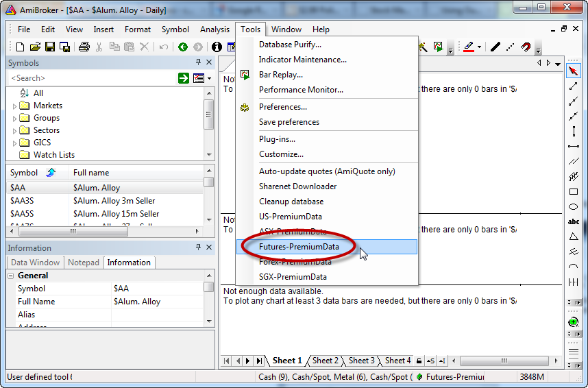Click the Save floppy disk icon
The width and height of the screenshot is (588, 388).
[x=50, y=47]
